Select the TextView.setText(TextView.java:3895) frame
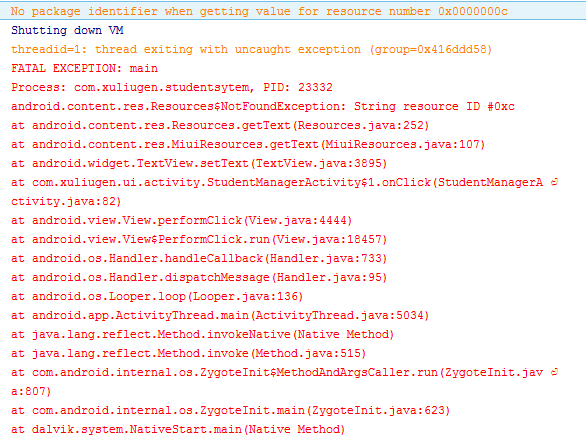 coord(199,163)
